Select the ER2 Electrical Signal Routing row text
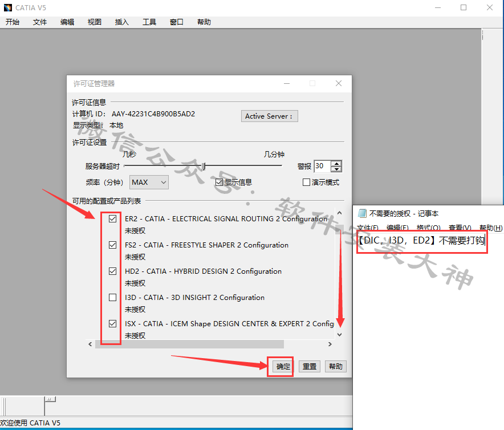Viewport: 504px width, 430px height. click(226, 218)
